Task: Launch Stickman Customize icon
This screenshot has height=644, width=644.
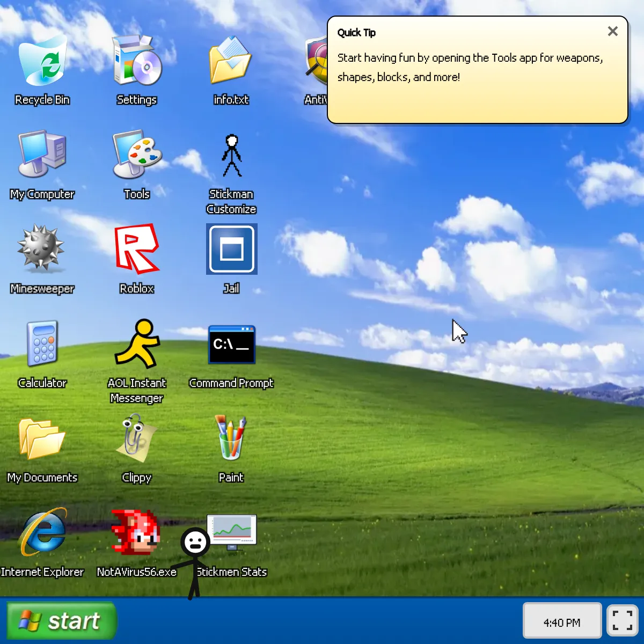Action: coord(232,156)
